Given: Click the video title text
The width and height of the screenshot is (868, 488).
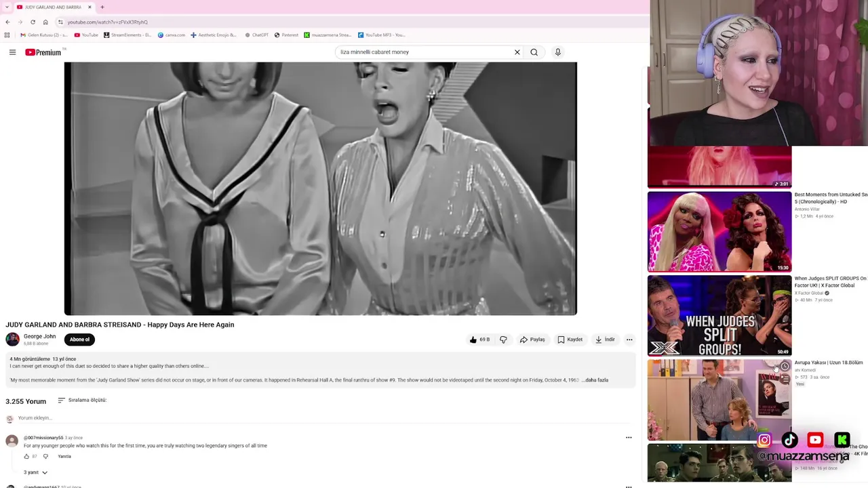Looking at the screenshot, I should tap(120, 325).
